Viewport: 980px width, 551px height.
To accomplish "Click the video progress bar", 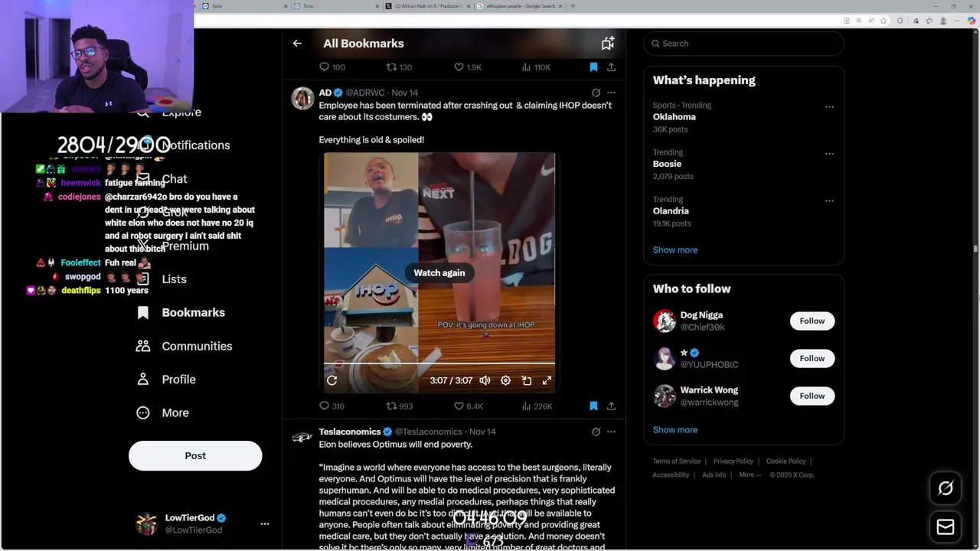I will 439,364.
